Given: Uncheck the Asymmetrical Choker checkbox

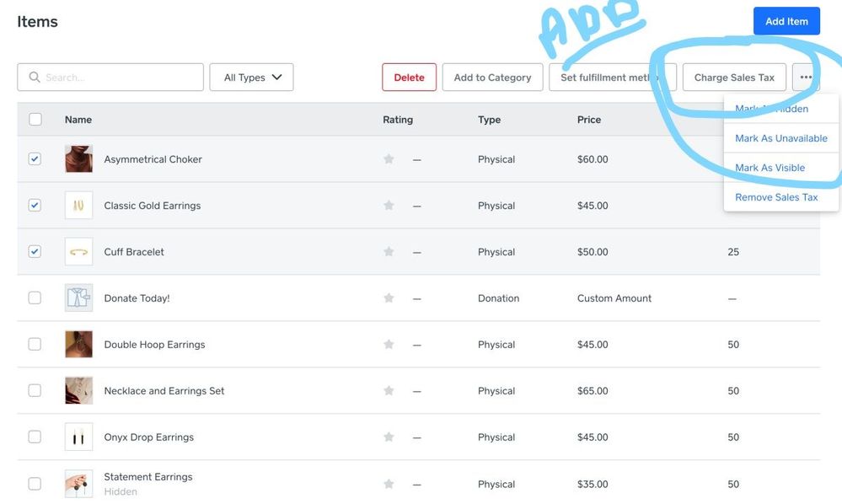Looking at the screenshot, I should click(35, 158).
